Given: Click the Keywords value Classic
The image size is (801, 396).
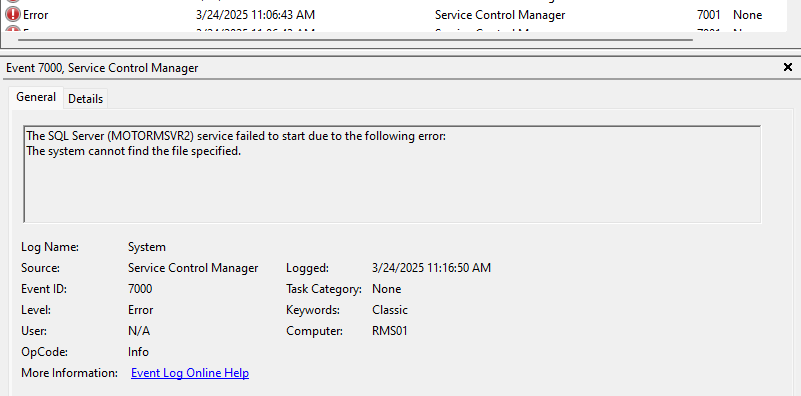Looking at the screenshot, I should point(390,310).
